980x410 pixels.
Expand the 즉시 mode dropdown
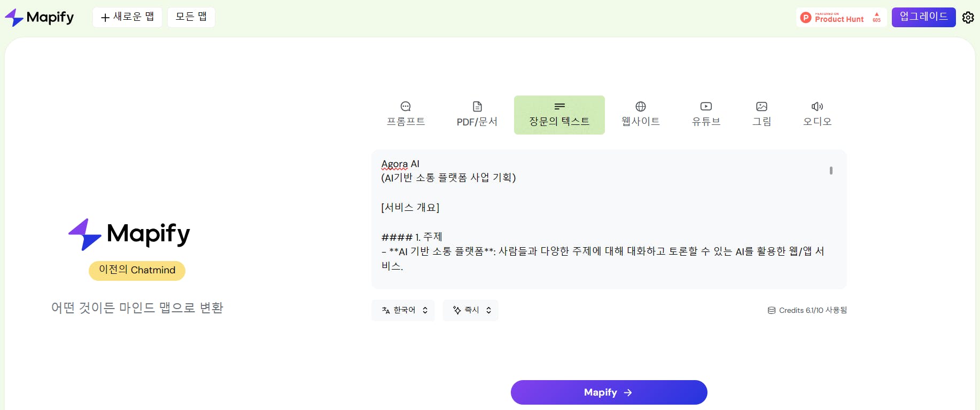471,310
